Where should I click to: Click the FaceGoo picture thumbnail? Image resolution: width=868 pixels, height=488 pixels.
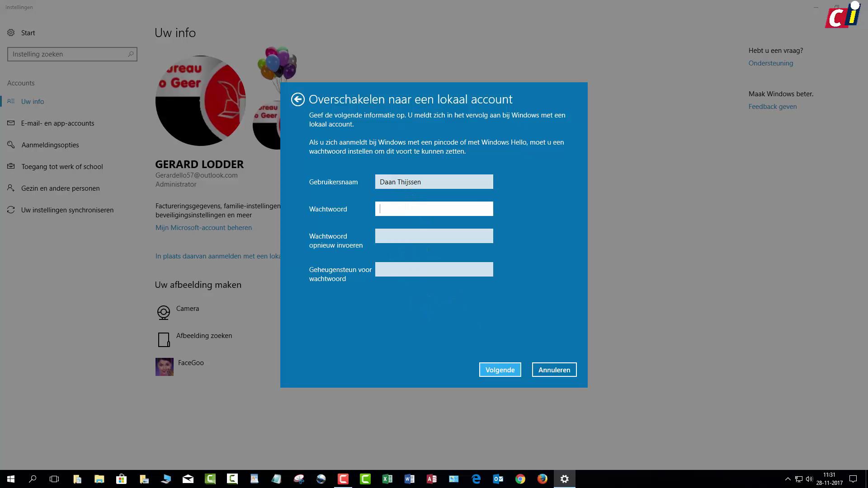pyautogui.click(x=164, y=366)
